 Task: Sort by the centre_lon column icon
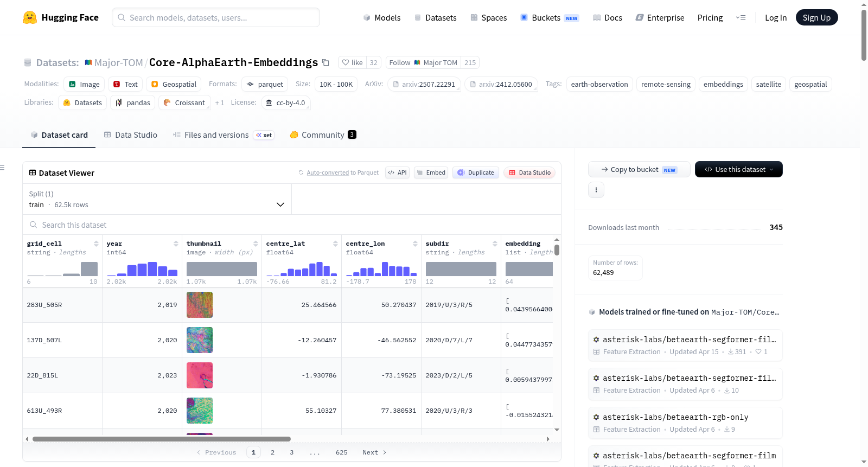coord(415,244)
